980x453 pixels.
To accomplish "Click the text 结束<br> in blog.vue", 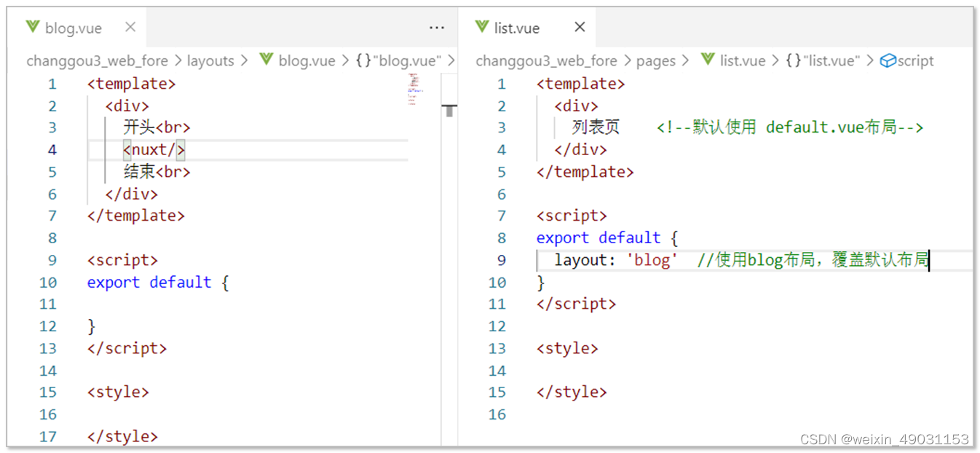I will [x=157, y=172].
